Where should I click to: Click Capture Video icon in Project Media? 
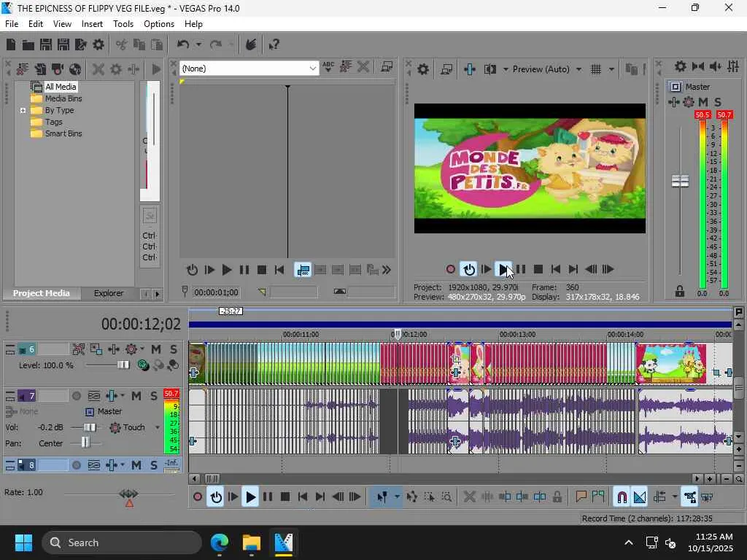click(x=58, y=69)
